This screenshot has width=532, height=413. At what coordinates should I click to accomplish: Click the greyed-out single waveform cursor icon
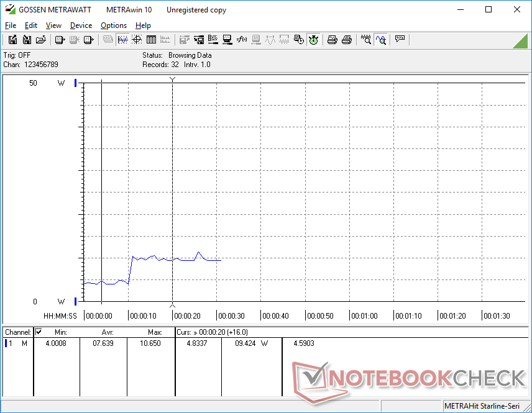[270, 40]
